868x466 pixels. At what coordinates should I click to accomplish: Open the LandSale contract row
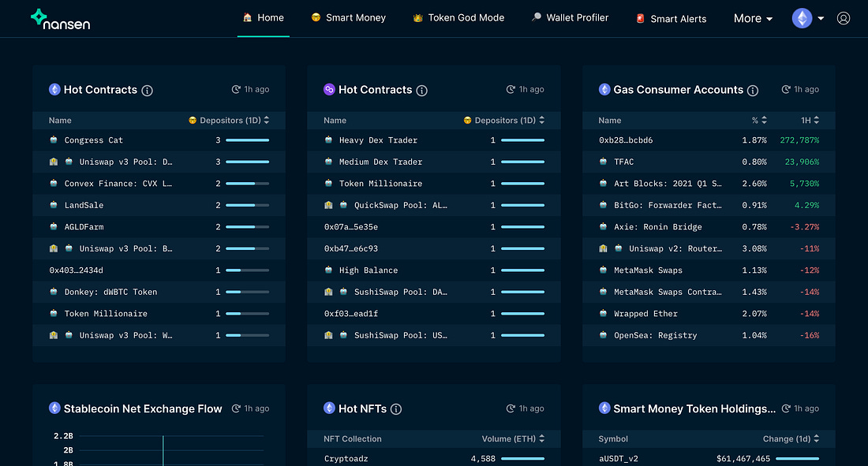pyautogui.click(x=159, y=205)
